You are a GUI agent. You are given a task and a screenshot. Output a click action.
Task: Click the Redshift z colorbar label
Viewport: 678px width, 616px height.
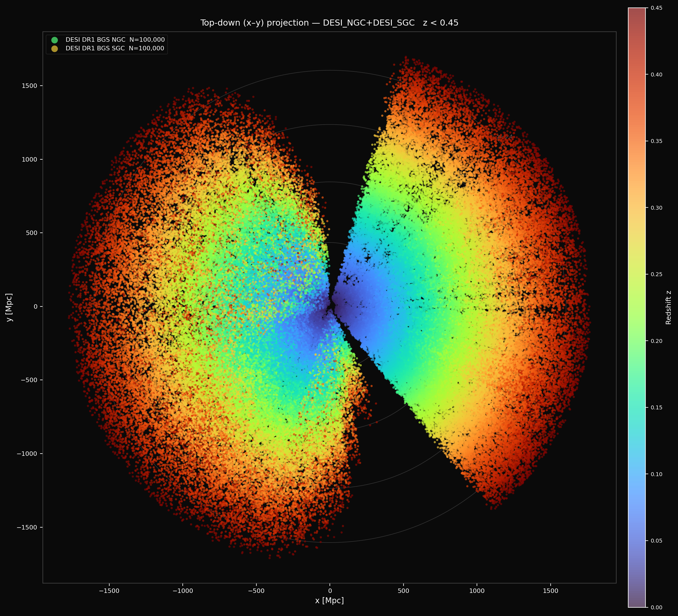tap(669, 307)
